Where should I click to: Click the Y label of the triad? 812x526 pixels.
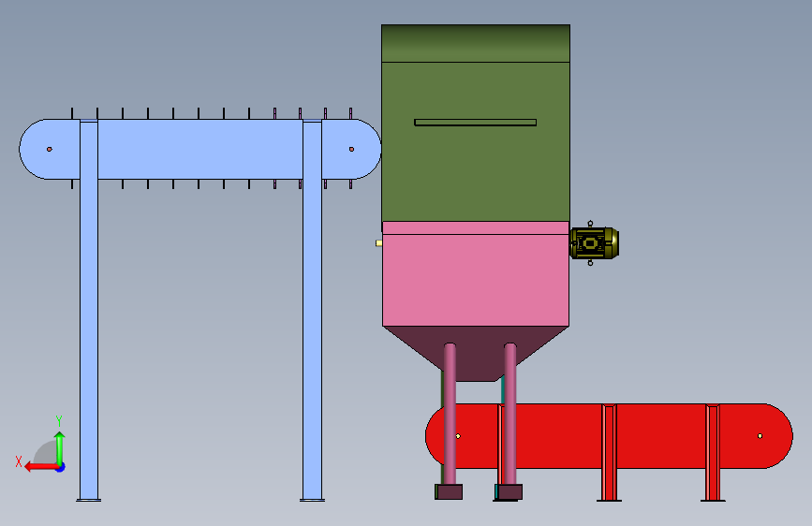click(59, 421)
